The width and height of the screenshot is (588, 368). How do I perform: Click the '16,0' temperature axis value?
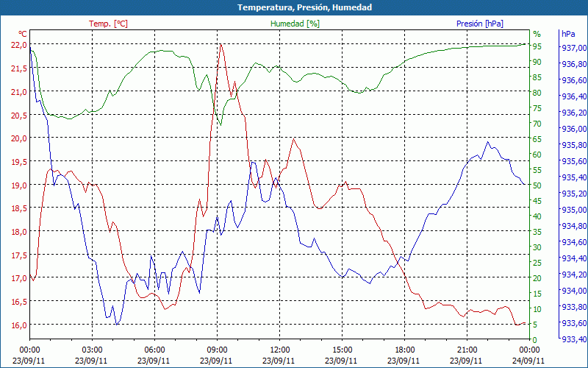coord(19,325)
